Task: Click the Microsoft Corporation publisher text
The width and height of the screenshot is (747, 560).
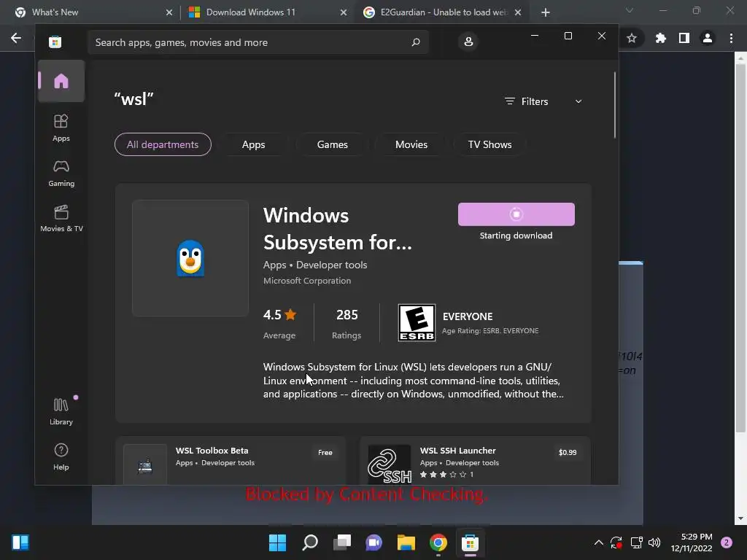Action: tap(307, 281)
